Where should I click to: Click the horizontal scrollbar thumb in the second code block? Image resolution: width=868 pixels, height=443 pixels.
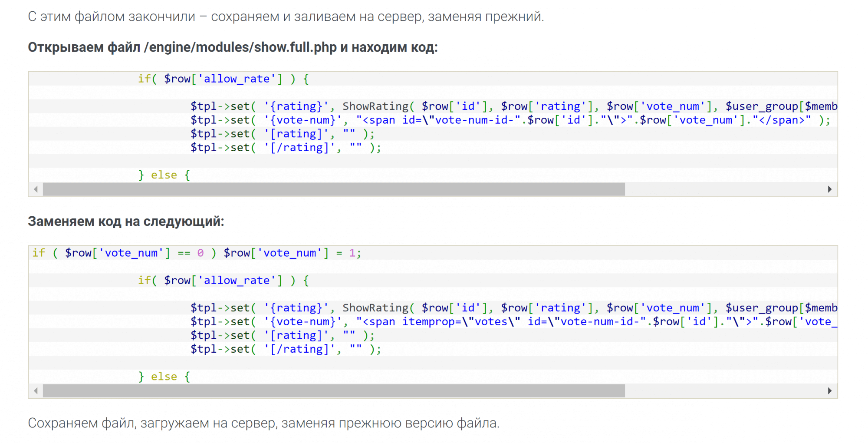click(333, 391)
